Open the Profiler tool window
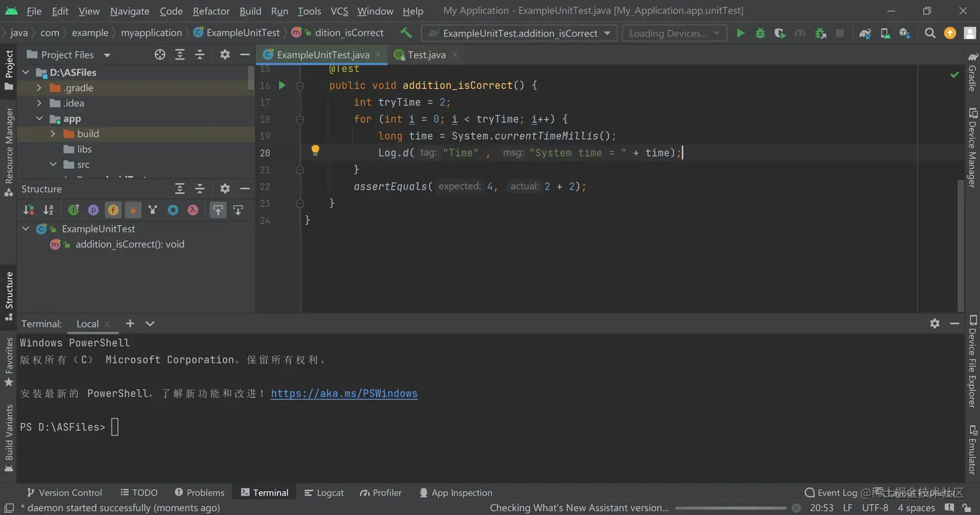Image resolution: width=980 pixels, height=515 pixels. click(381, 492)
